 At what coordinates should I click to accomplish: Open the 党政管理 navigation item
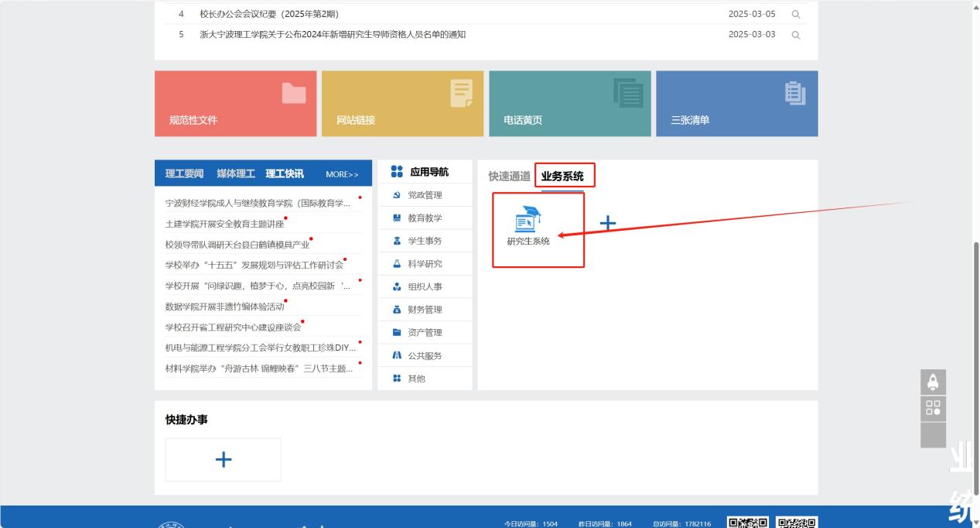tap(425, 195)
